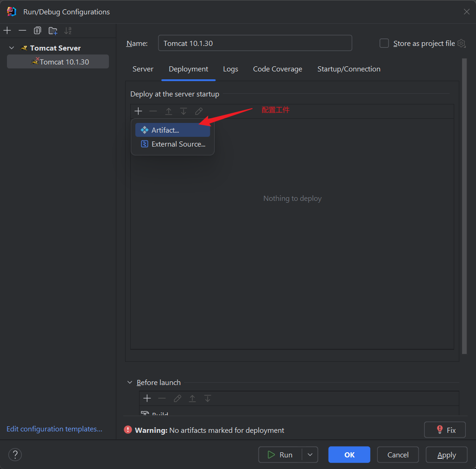Open Store as project file settings gear

tap(462, 44)
